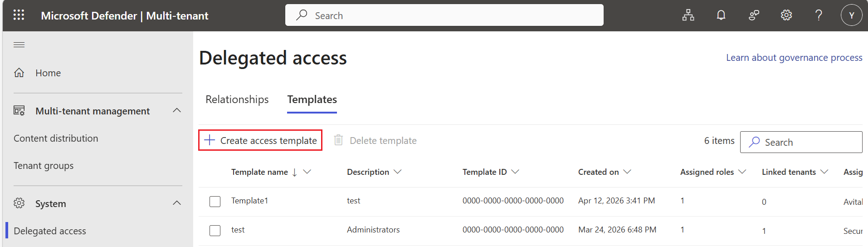
Task: Click the trash icon for Delete template
Action: pos(338,140)
